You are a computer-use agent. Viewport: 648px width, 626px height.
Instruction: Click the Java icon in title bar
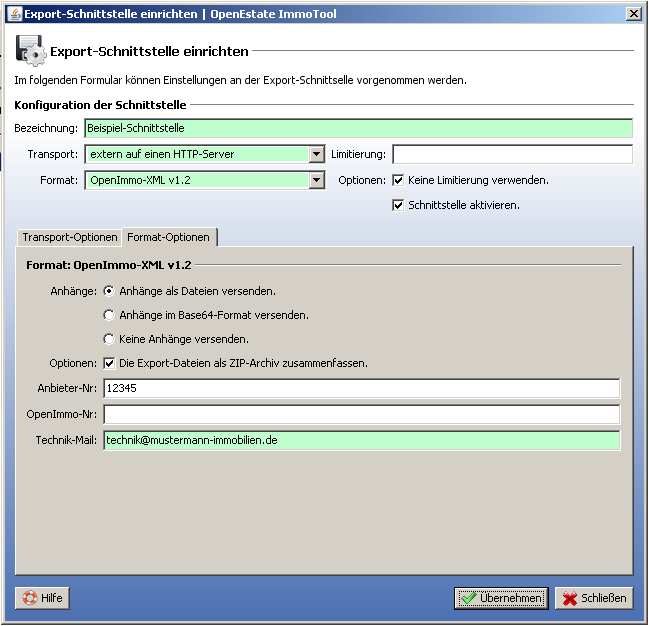[x=15, y=13]
